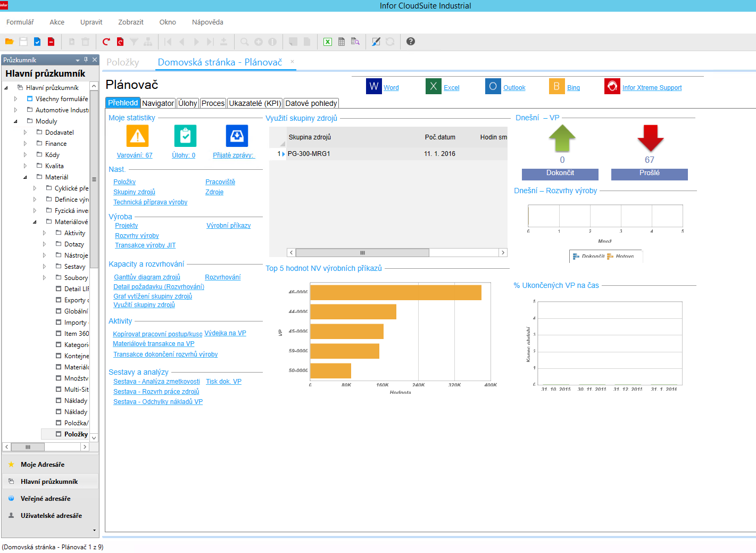Open the Formulář menu

pyautogui.click(x=20, y=22)
